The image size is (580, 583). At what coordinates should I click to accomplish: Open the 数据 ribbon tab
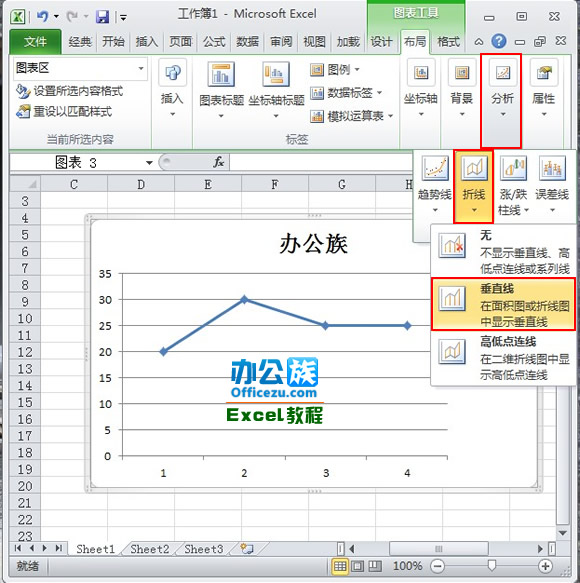point(247,42)
